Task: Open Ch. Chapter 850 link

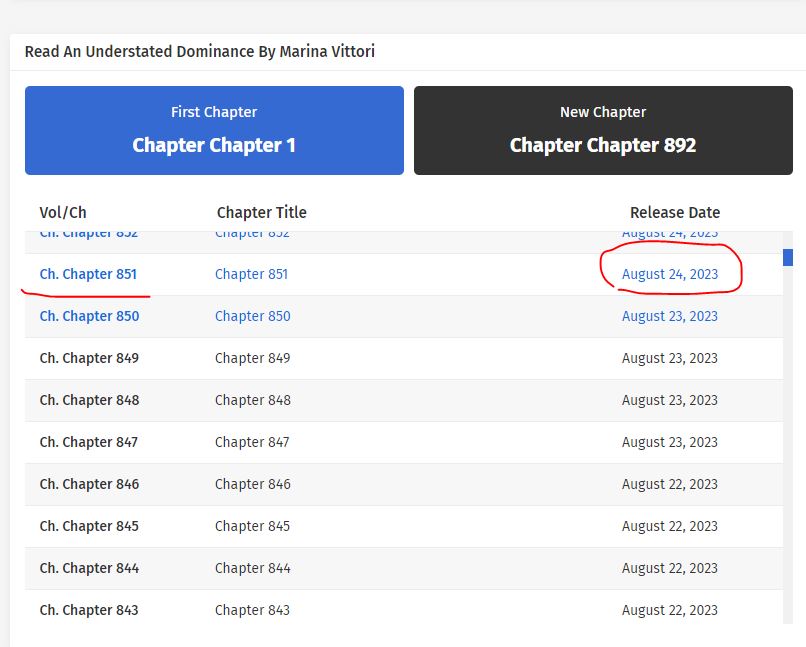Action: click(x=89, y=316)
